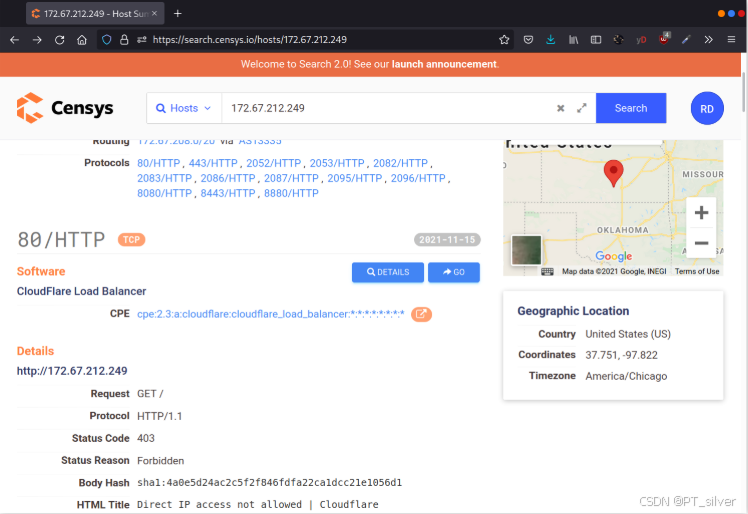Zoom out the map with minus button
748x514 pixels.
point(701,243)
